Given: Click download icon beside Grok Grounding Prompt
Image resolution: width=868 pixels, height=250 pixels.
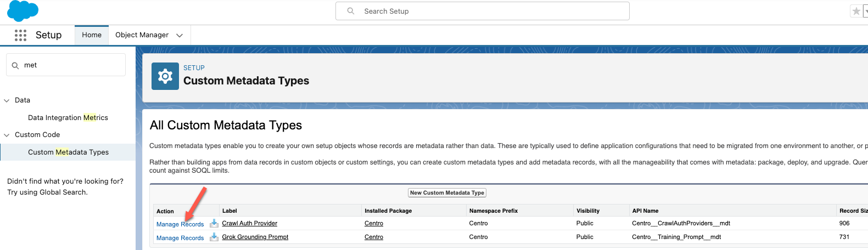Looking at the screenshot, I should (x=214, y=237).
